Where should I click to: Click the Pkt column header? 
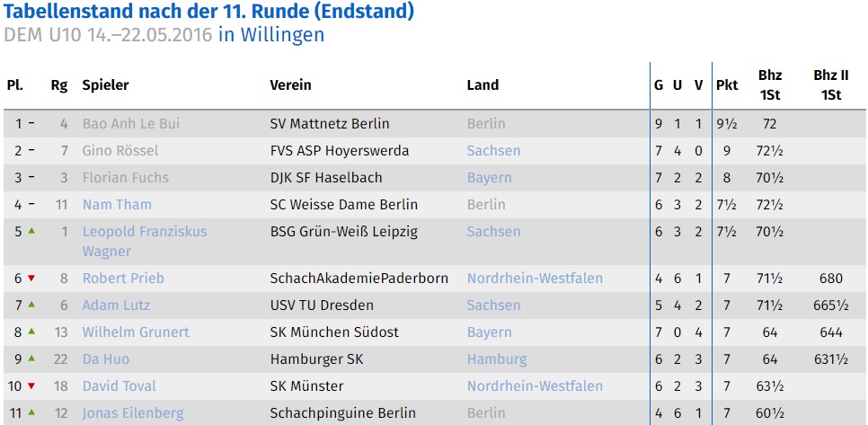(727, 85)
